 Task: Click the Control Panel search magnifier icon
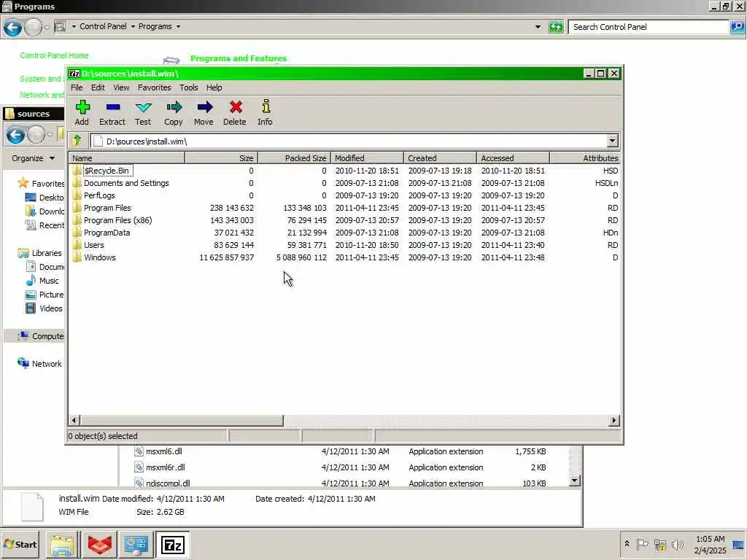tap(738, 27)
